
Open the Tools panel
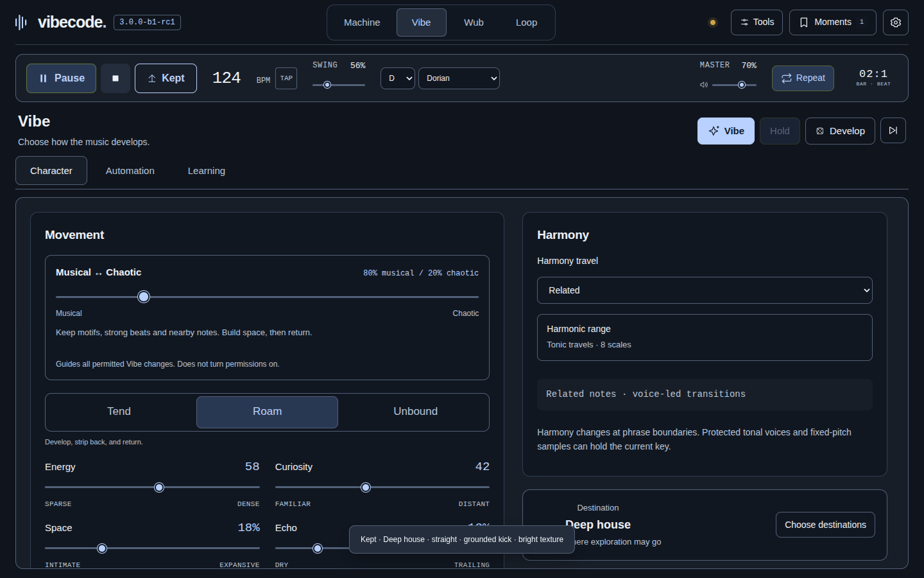pos(757,22)
